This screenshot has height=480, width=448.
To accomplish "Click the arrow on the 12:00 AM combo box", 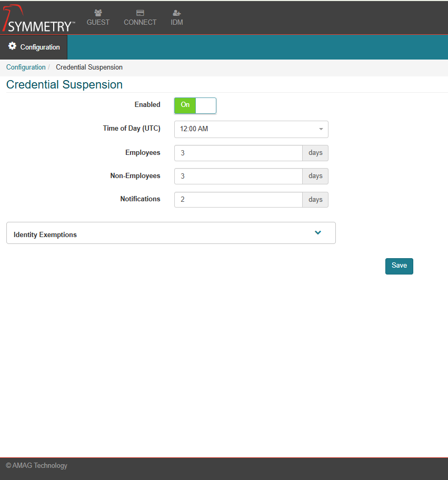I will point(321,129).
